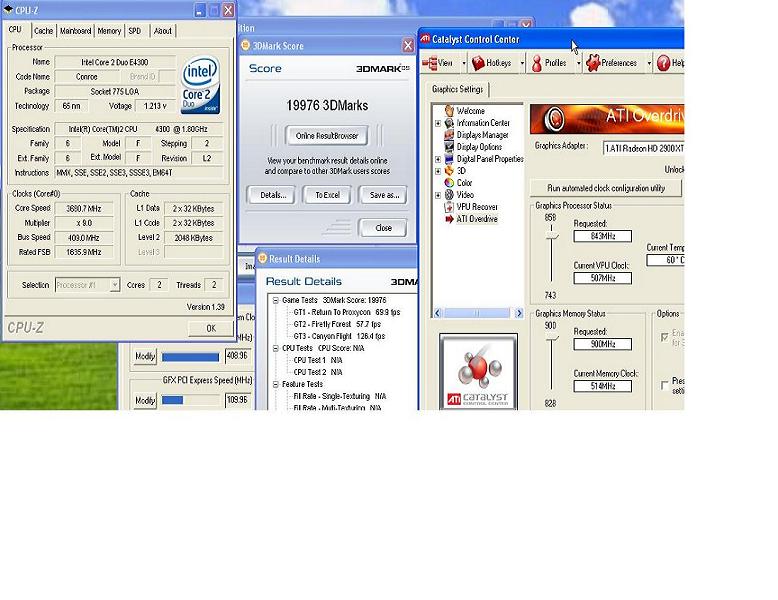Click the Online ResultBrowser button
Viewport: 778px width, 600px height.
click(326, 135)
